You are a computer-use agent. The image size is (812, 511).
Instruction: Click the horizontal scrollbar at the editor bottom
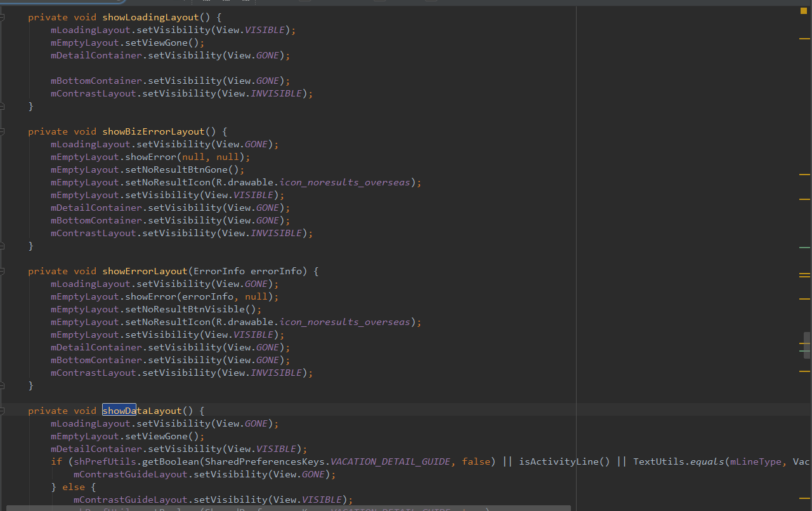[288, 508]
